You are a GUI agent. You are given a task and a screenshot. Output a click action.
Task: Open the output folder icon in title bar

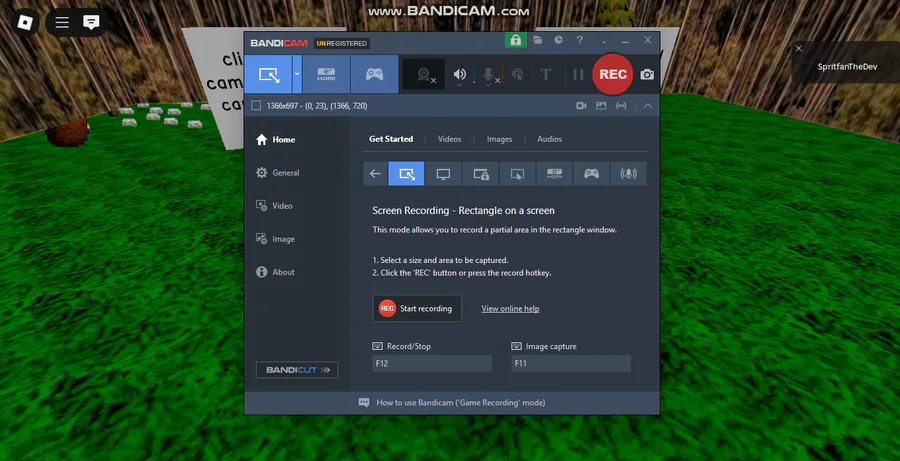coord(537,40)
